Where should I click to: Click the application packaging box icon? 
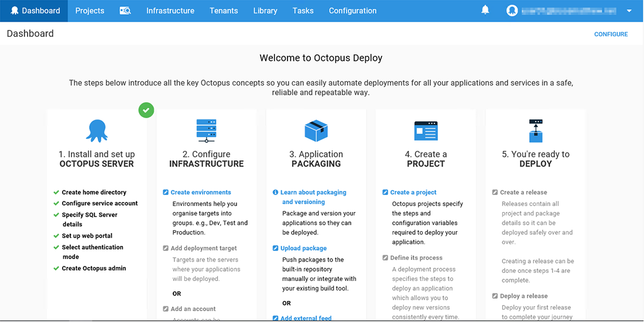point(316,131)
